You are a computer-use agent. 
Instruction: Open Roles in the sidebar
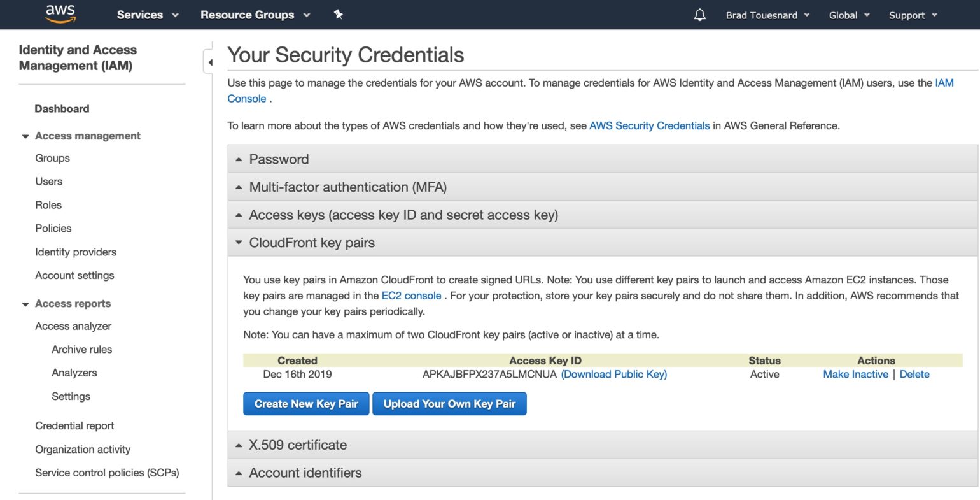point(48,205)
